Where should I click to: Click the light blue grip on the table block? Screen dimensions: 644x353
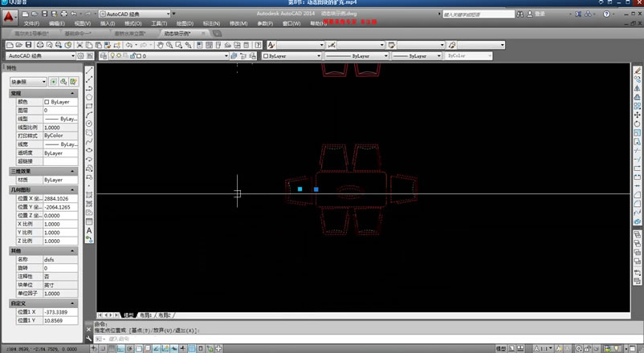300,189
